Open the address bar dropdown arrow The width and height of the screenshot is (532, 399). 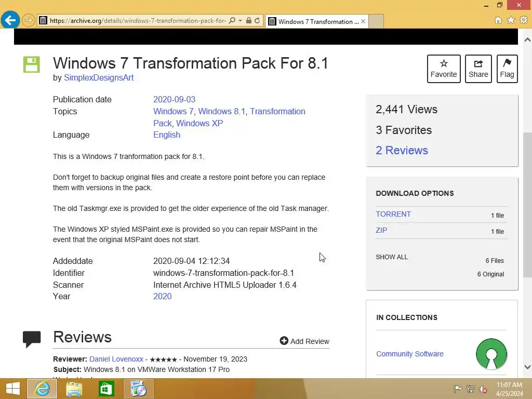pyautogui.click(x=240, y=20)
